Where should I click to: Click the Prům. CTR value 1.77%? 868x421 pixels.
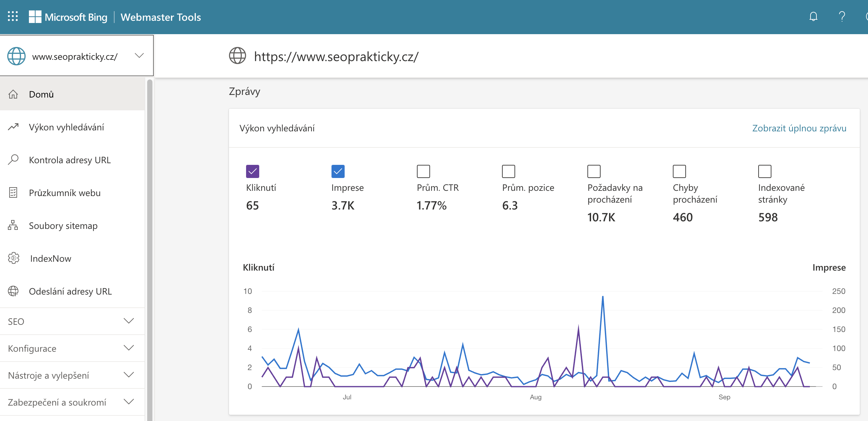pos(431,206)
